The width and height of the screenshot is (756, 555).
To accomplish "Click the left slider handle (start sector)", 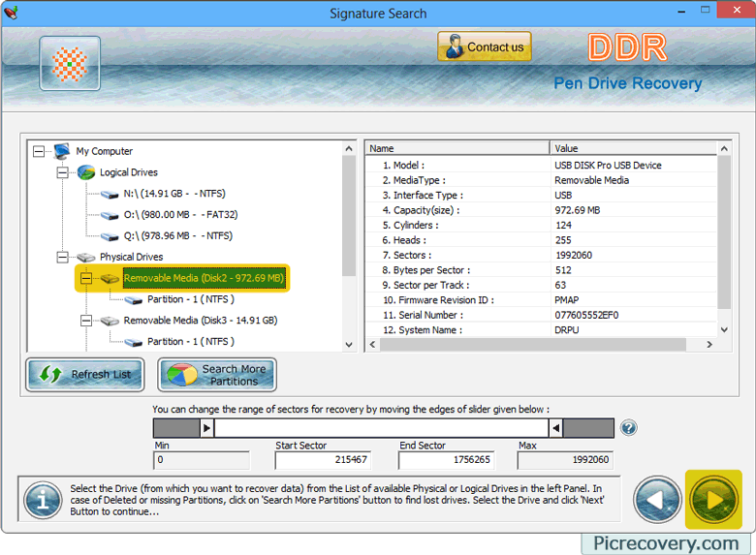I will tap(206, 428).
